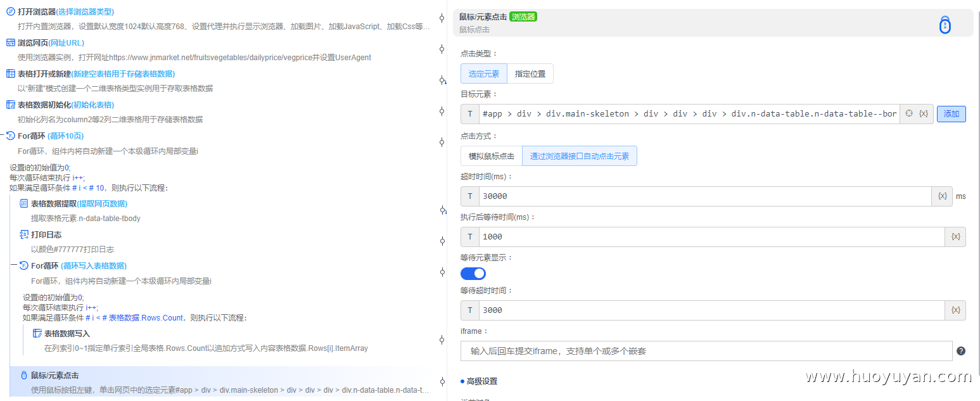Screen dimensions: 980x401
Task: Click the large blue mouse icon in header
Action: click(945, 25)
